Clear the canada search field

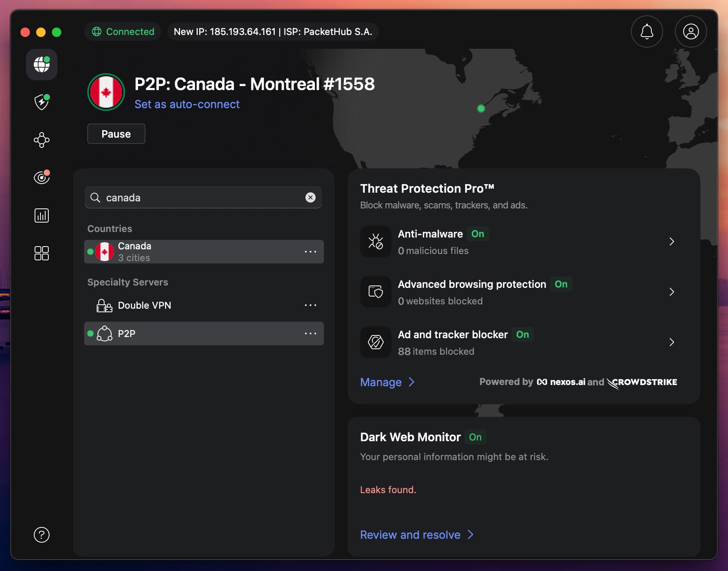[311, 198]
